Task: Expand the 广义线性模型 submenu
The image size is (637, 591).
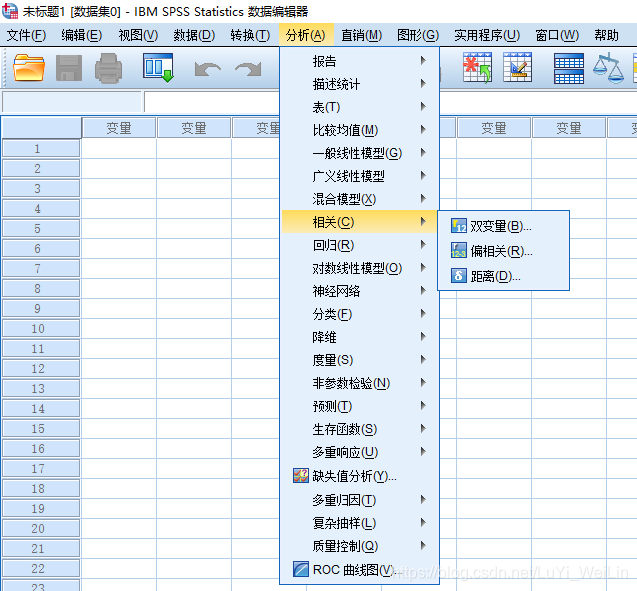Action: pyautogui.click(x=360, y=176)
